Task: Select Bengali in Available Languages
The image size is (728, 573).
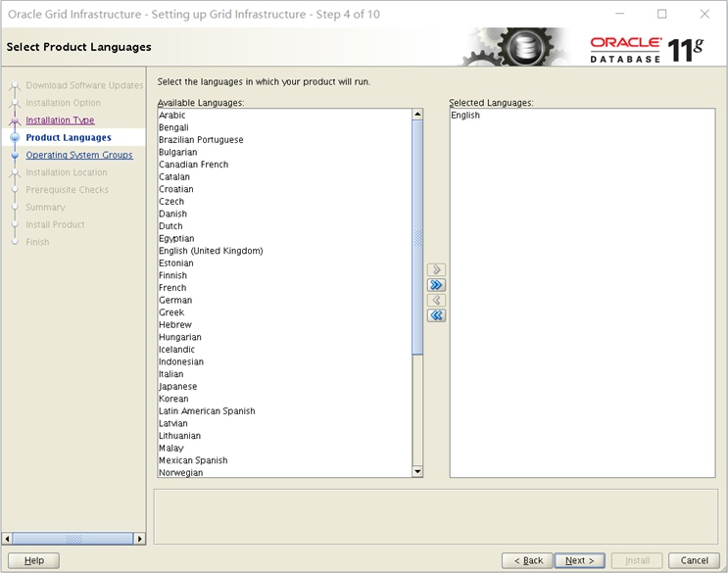Action: pyautogui.click(x=284, y=127)
